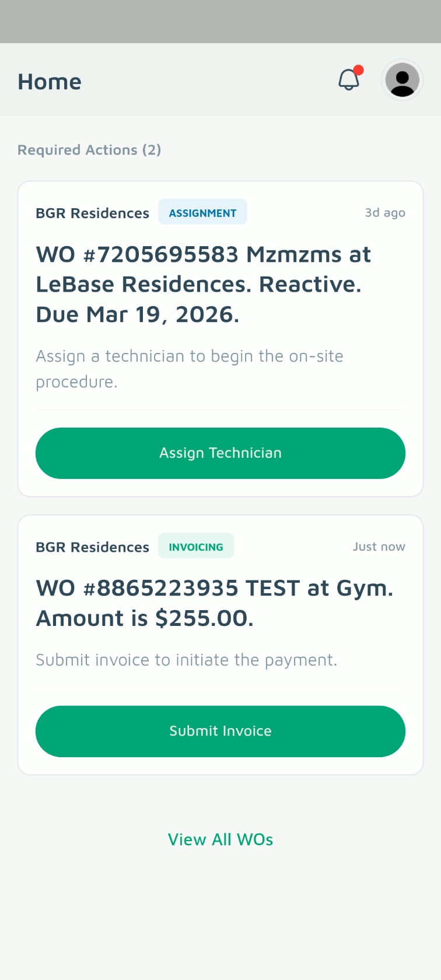This screenshot has height=980, width=441.
Task: Tap the Assign Technician button
Action: pyautogui.click(x=220, y=453)
